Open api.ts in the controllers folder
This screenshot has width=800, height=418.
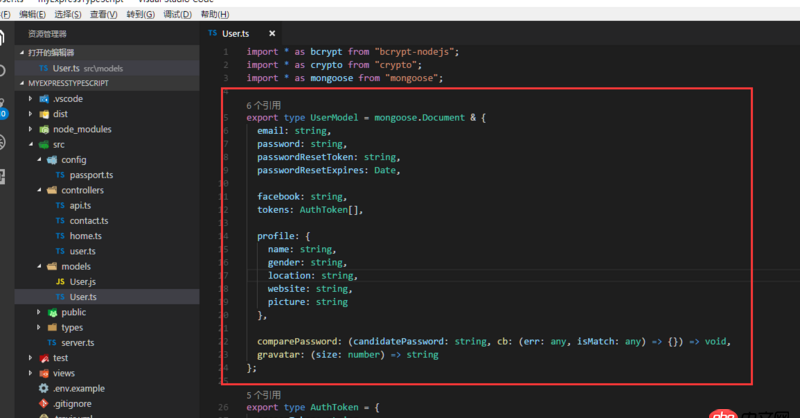pos(80,205)
